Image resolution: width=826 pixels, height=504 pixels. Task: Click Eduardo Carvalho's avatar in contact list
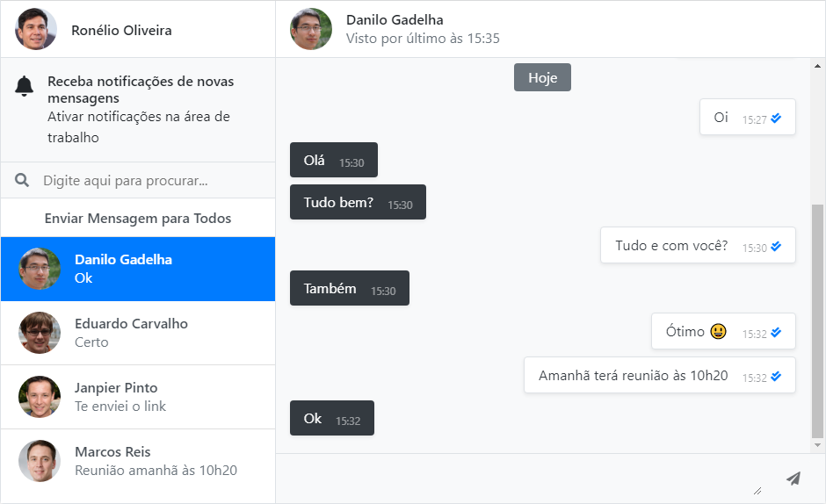click(x=40, y=333)
